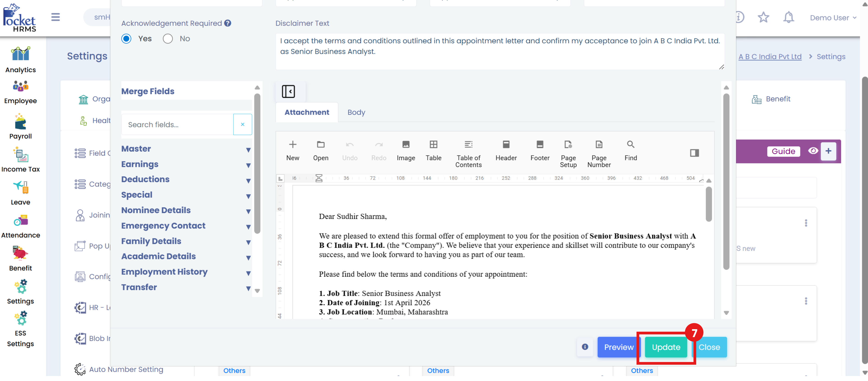Switch to the Body tab
The width and height of the screenshot is (868, 381).
(356, 112)
